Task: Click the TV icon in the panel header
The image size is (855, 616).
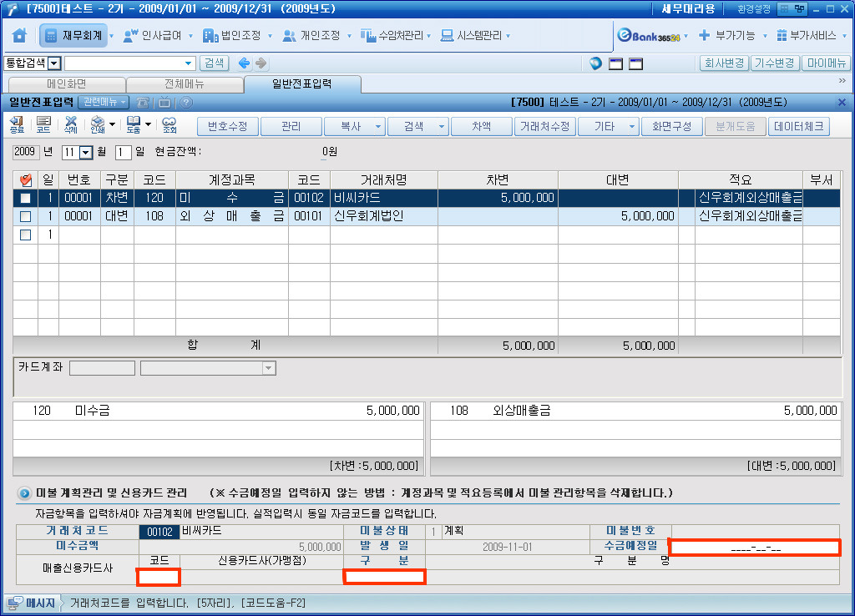Action: (164, 103)
